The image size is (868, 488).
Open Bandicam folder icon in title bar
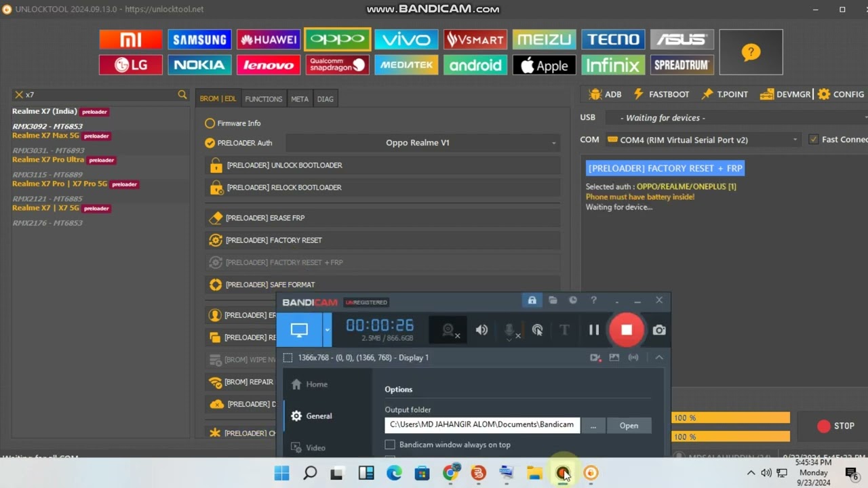pos(553,300)
